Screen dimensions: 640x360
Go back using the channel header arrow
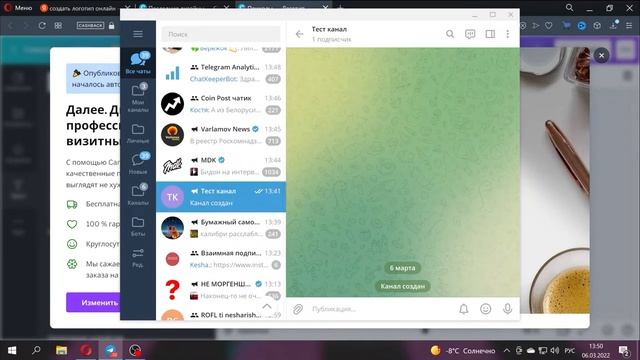coord(299,34)
